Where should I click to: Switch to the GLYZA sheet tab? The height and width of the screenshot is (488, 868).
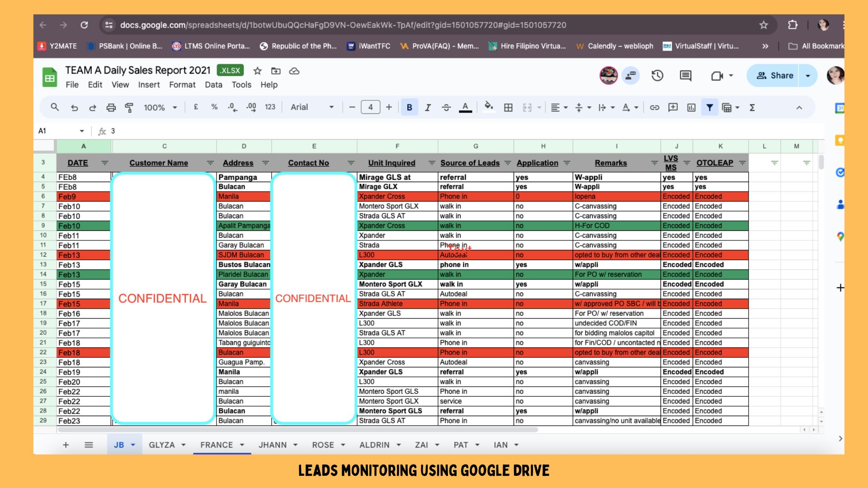coord(162,445)
